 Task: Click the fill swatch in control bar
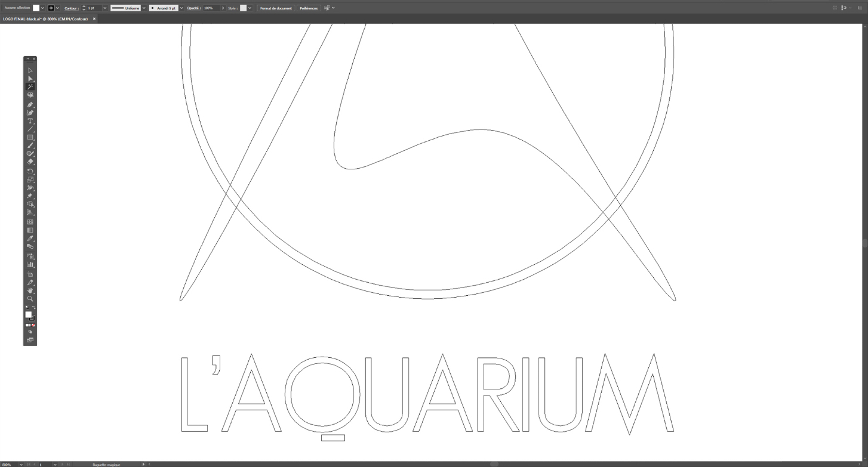click(36, 8)
